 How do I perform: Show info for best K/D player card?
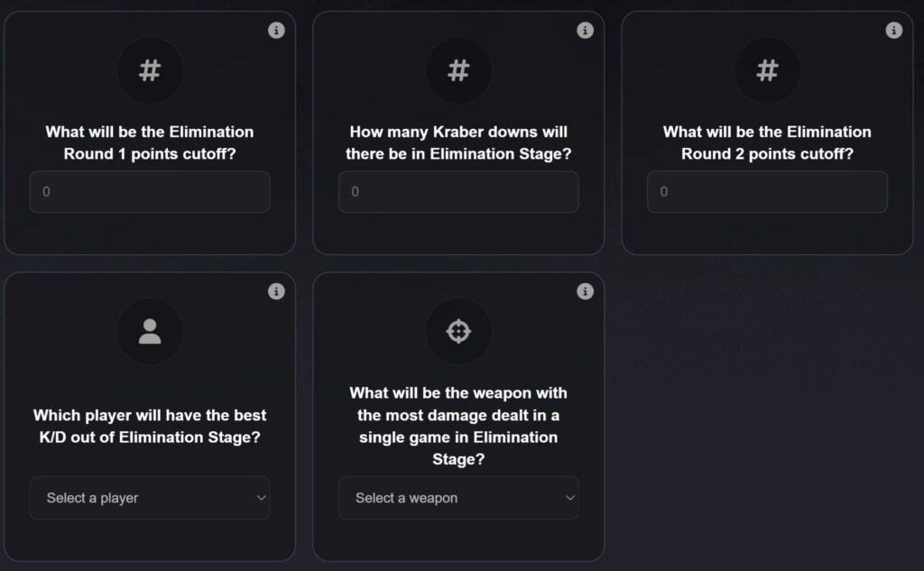click(x=277, y=291)
